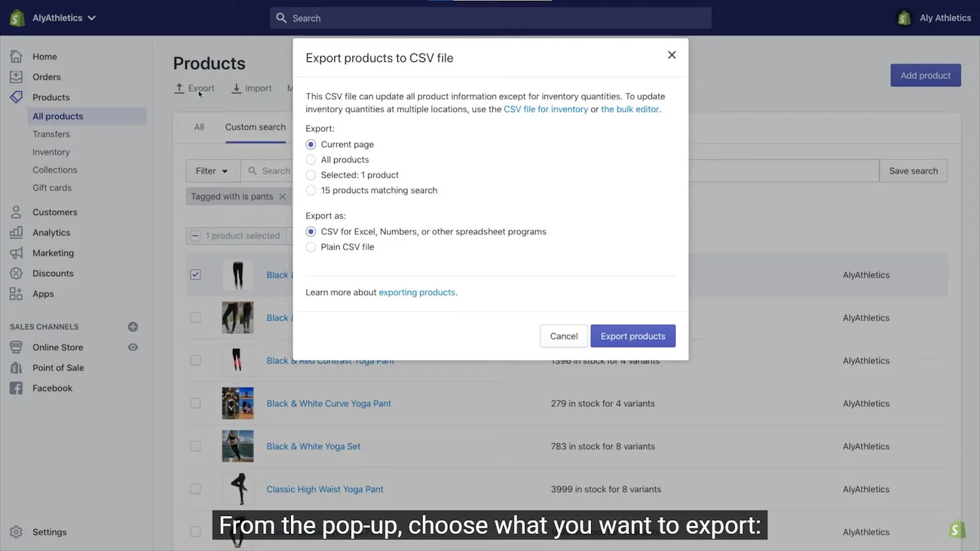
Task: Uncheck the first selected product checkbox
Action: [195, 275]
